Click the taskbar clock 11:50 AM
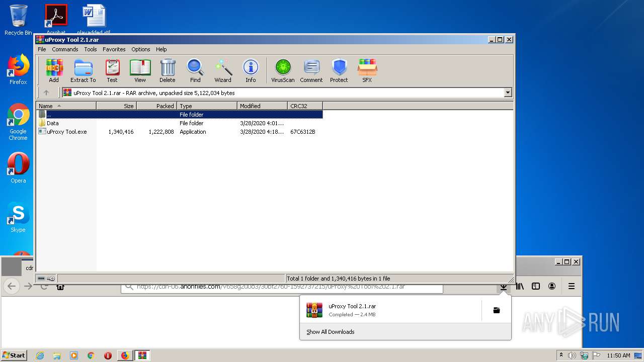 click(618, 355)
